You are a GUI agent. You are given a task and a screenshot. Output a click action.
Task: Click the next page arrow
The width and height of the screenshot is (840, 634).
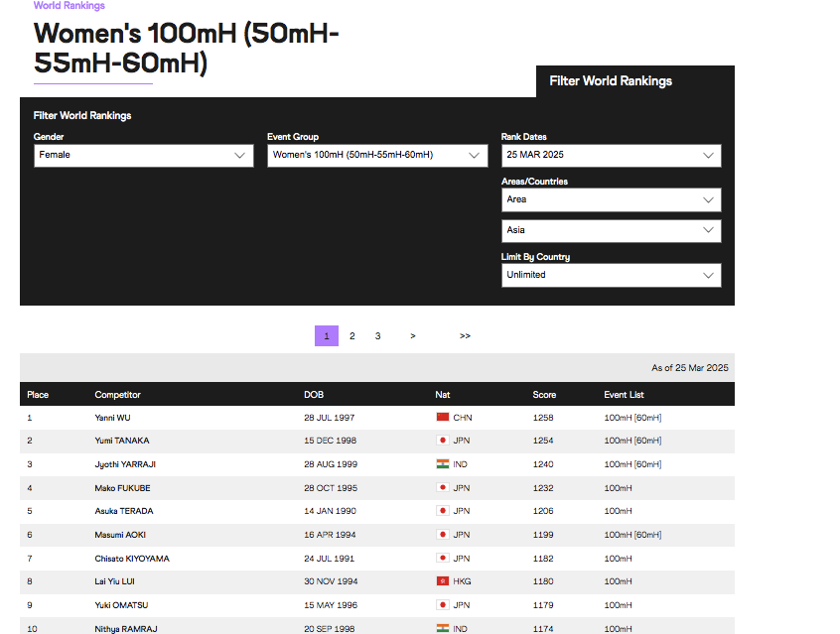point(412,336)
